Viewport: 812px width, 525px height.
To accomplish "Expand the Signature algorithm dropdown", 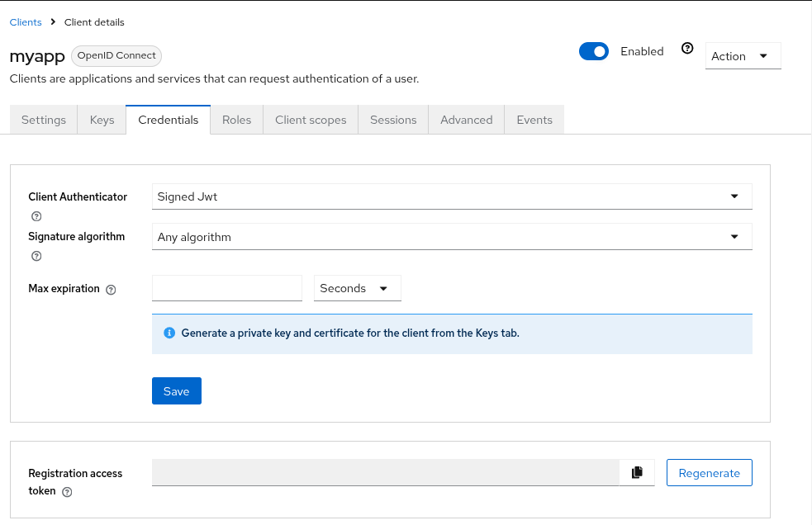I will coord(452,237).
